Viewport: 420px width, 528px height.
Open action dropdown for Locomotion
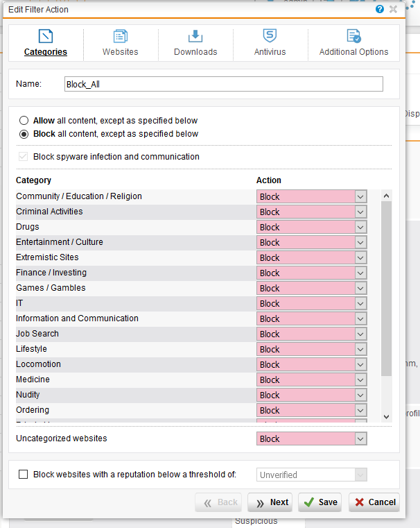point(312,364)
